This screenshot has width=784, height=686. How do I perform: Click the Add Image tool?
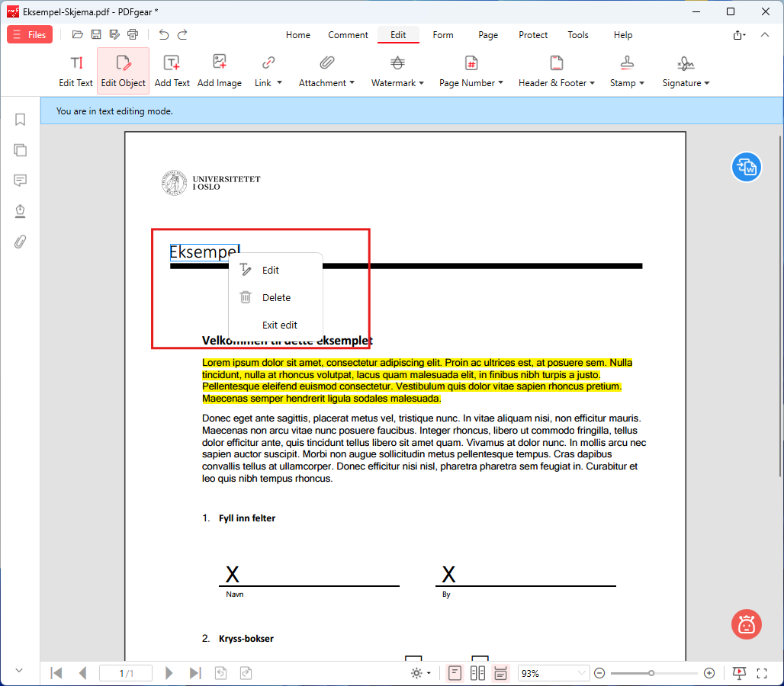pyautogui.click(x=219, y=71)
